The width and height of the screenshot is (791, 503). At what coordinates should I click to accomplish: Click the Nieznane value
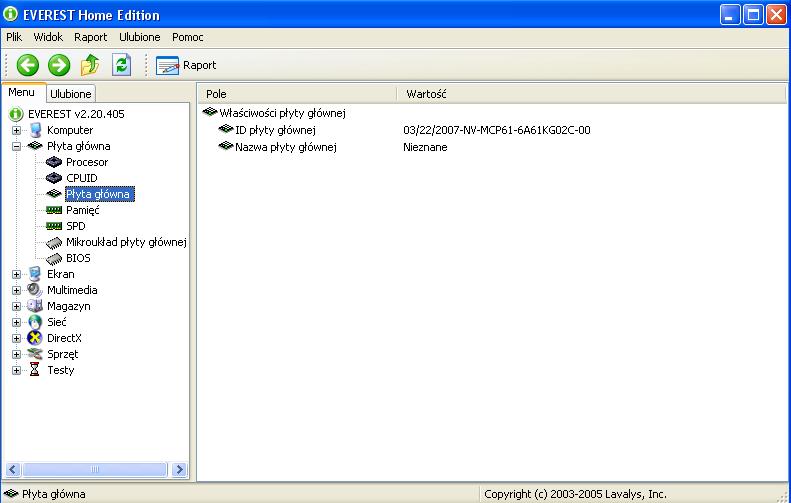coord(425,147)
